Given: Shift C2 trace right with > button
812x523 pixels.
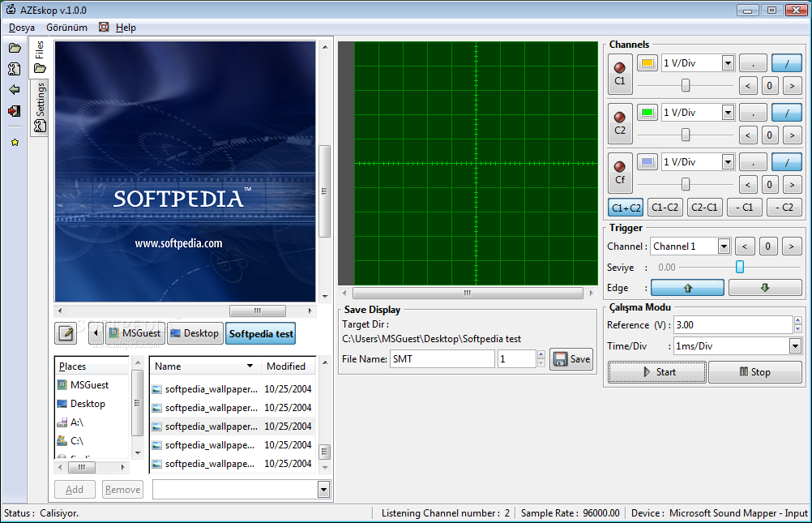Looking at the screenshot, I should pyautogui.click(x=792, y=135).
